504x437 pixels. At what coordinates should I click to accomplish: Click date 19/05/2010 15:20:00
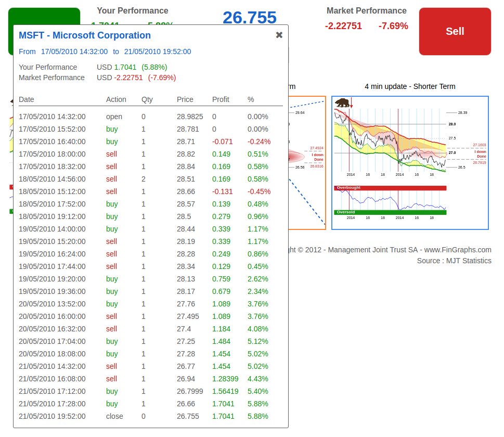(52, 241)
